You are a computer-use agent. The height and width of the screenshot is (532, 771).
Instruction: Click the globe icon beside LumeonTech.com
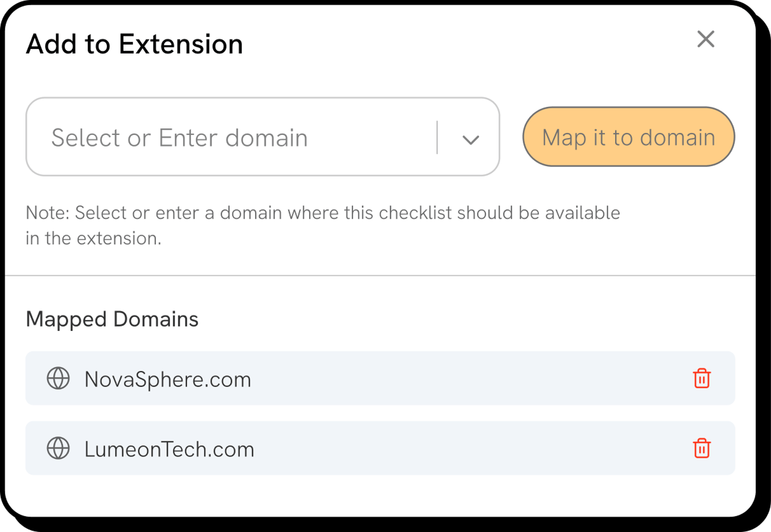point(58,448)
